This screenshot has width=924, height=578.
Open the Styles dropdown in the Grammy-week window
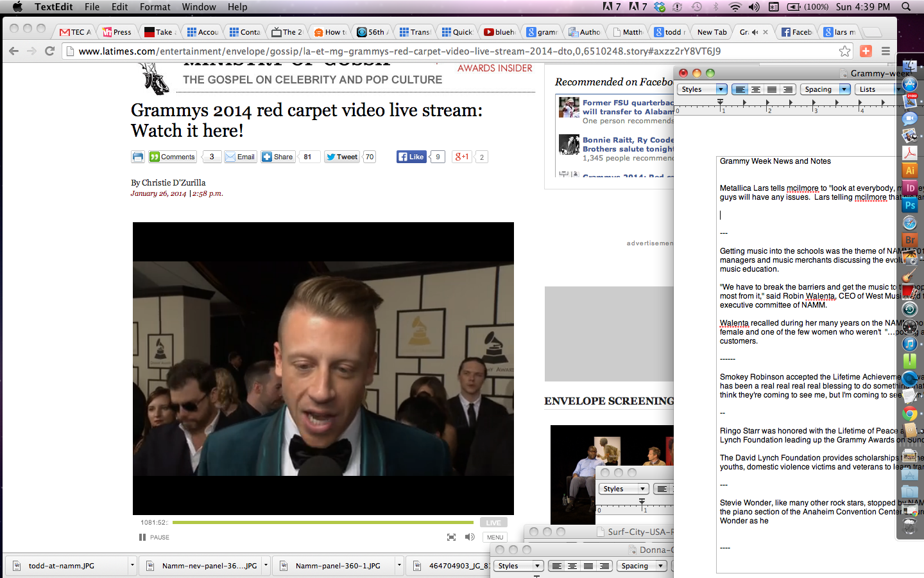[703, 89]
